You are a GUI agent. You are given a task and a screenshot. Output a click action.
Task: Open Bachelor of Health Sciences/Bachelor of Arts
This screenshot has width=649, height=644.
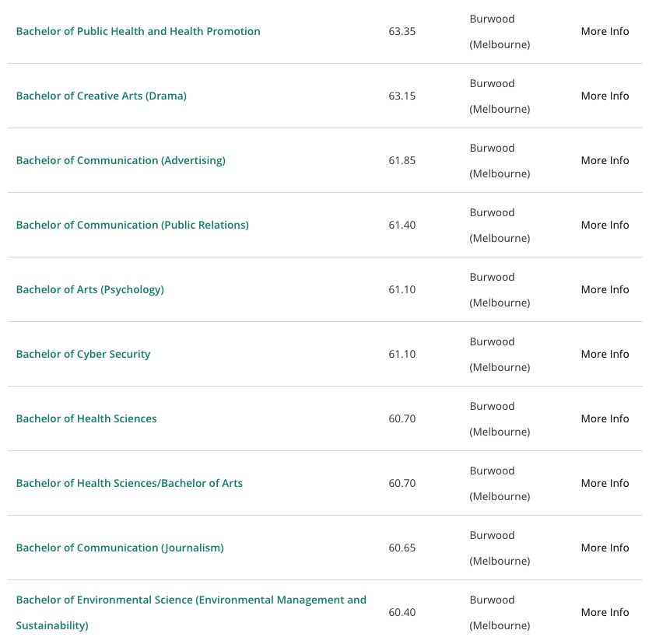pos(129,483)
